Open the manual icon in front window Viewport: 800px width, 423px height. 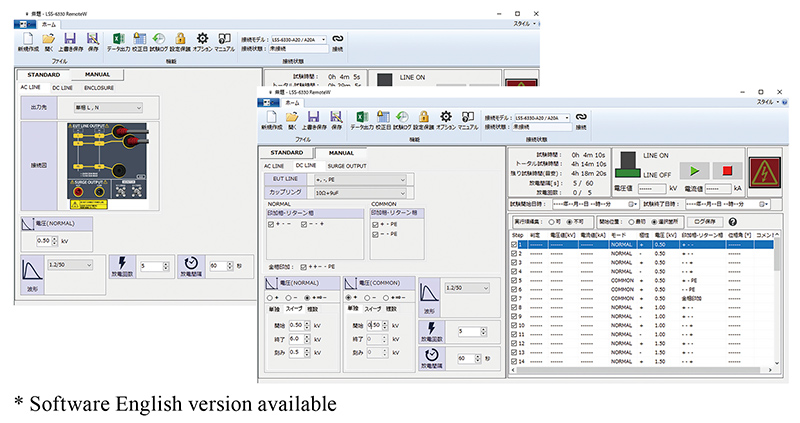tap(467, 117)
